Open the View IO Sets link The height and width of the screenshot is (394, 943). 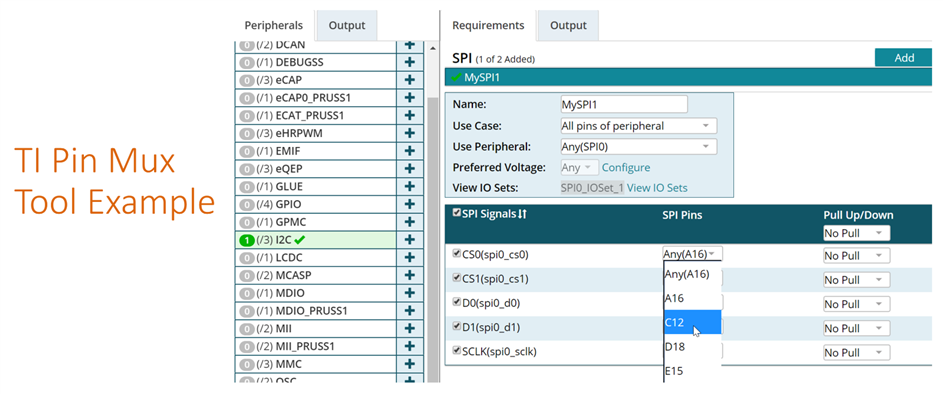[x=657, y=188]
